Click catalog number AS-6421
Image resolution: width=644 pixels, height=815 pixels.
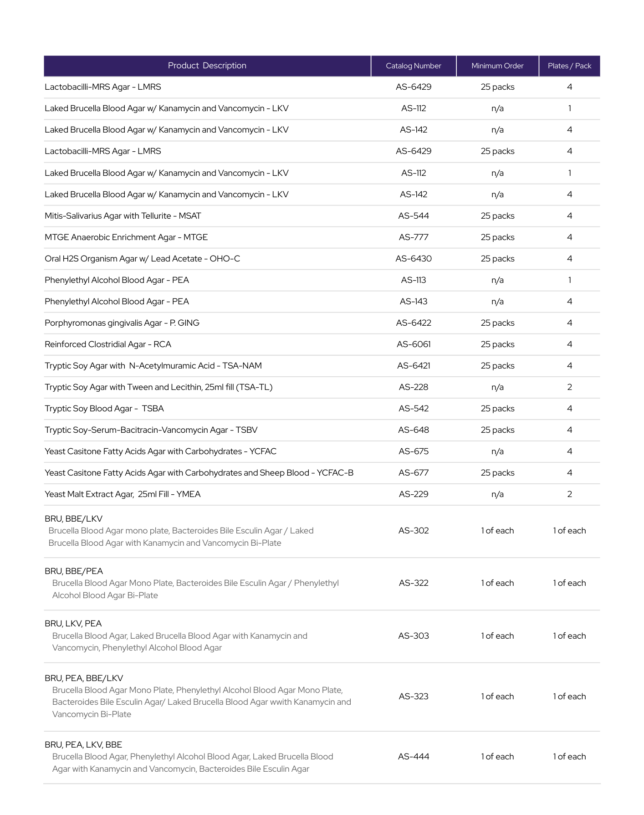pyautogui.click(x=414, y=366)
